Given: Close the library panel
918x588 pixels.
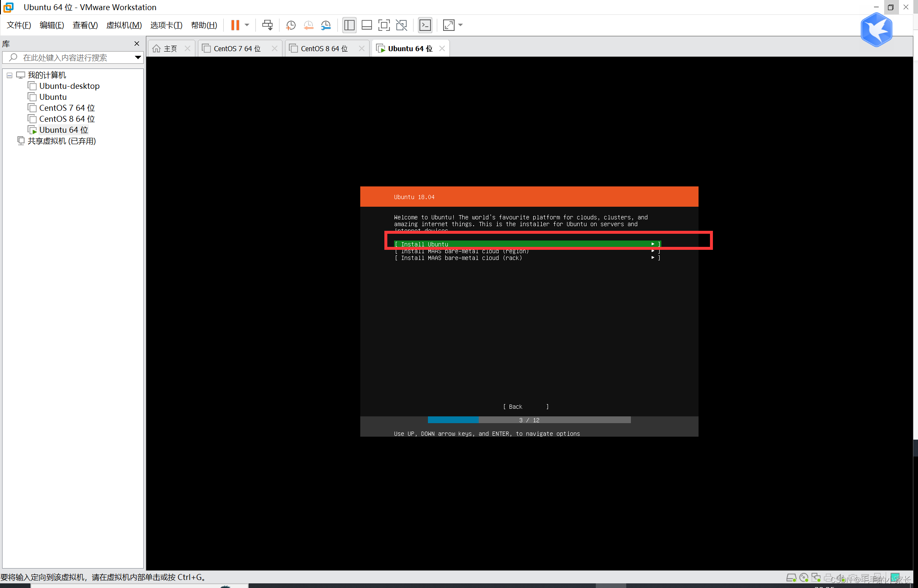Looking at the screenshot, I should coord(137,44).
